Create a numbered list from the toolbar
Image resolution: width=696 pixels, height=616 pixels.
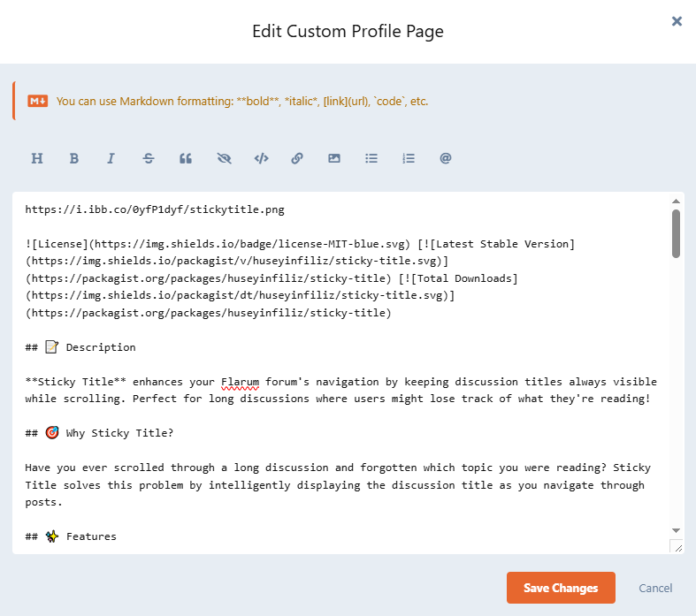pos(409,158)
